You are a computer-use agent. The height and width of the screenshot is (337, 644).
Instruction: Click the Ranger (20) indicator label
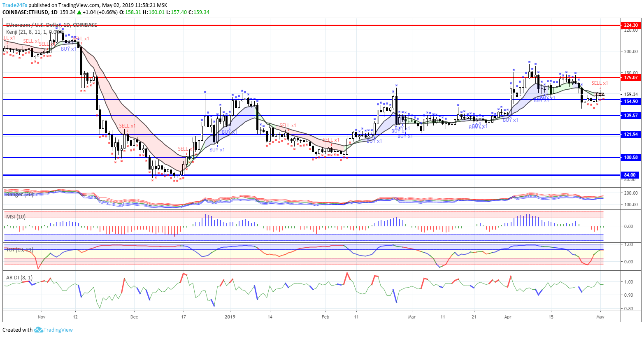[x=20, y=194]
